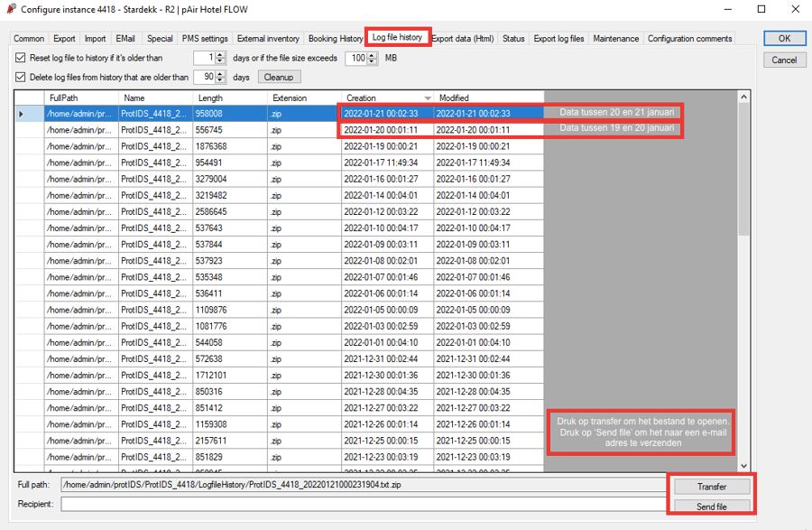
Task: Select the log row dated 2022-01-19
Action: [271, 145]
